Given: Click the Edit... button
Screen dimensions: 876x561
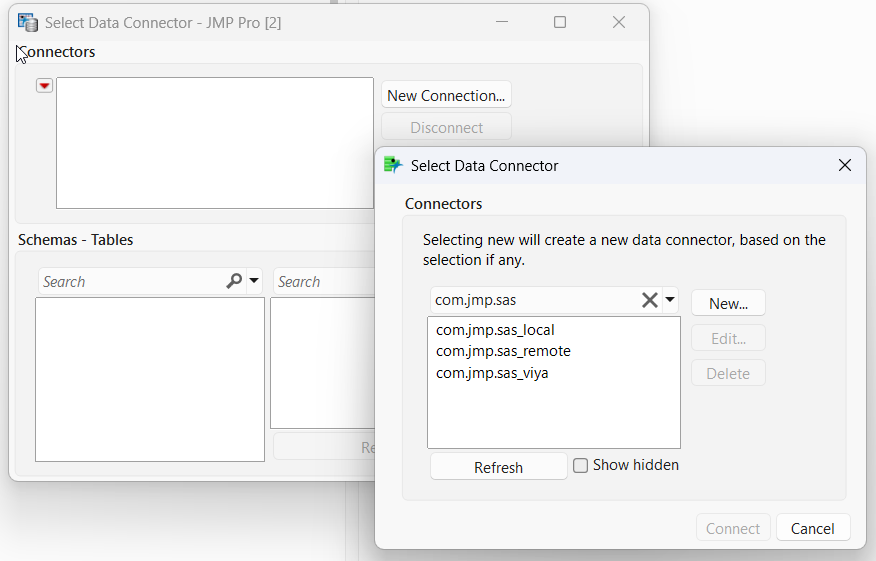Looking at the screenshot, I should click(x=728, y=339).
